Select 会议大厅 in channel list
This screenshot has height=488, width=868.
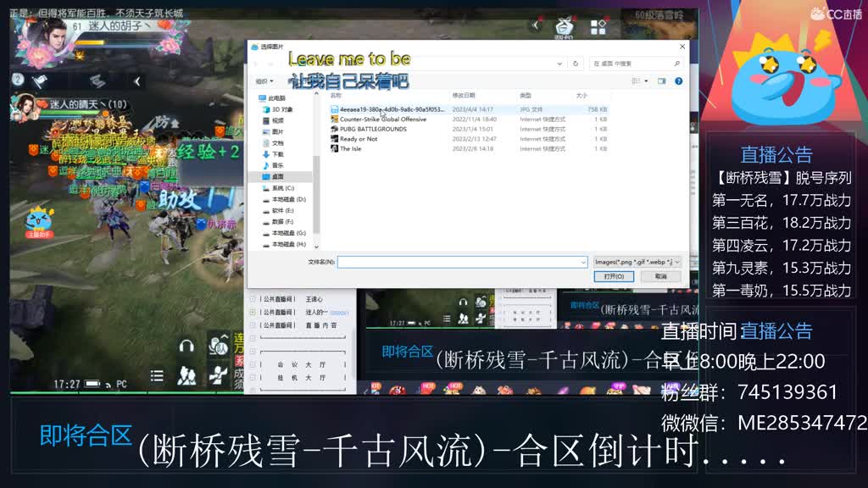(x=302, y=364)
